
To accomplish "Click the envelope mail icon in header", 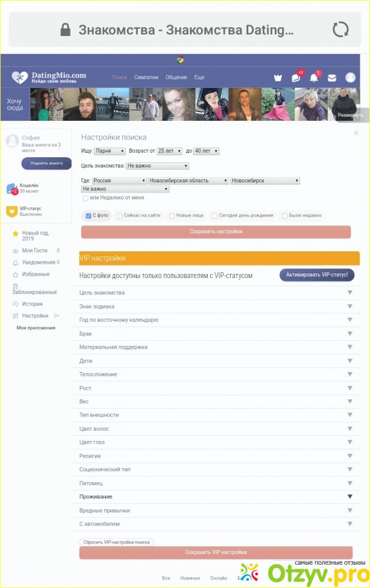I will pos(332,78).
